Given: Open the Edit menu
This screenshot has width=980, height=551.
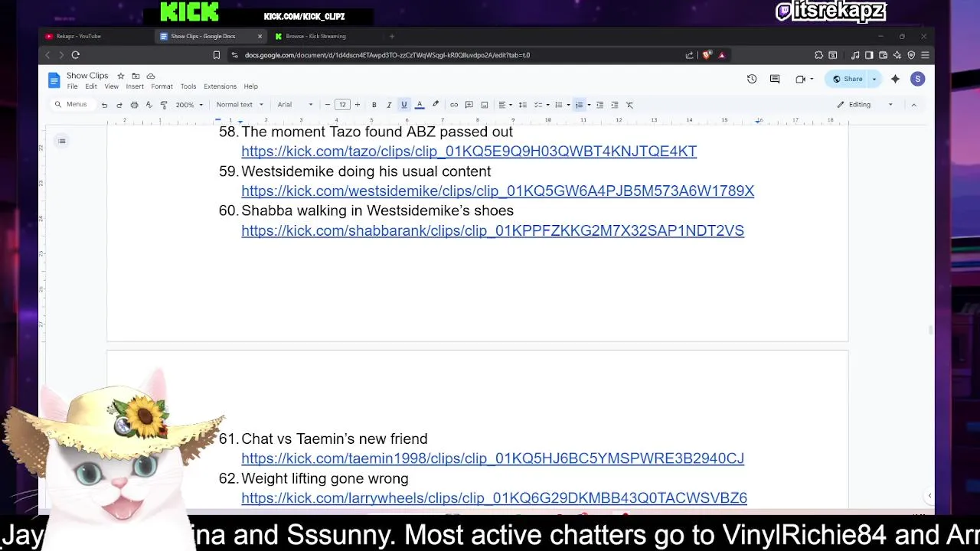Looking at the screenshot, I should (91, 86).
